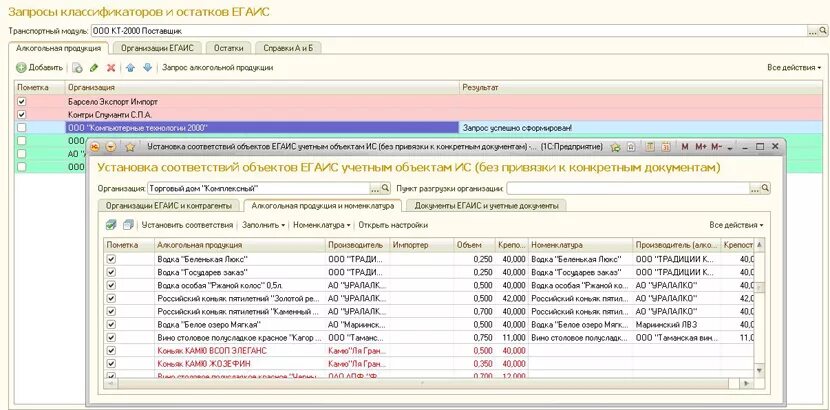Click the star favorites icon in dialog title bar
The width and height of the screenshot is (830, 410).
click(130, 147)
